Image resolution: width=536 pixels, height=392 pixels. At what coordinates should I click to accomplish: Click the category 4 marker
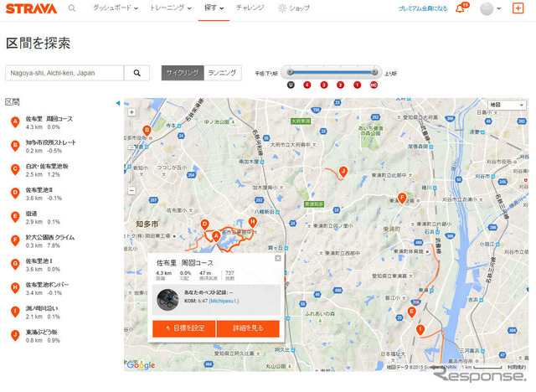[x=307, y=85]
